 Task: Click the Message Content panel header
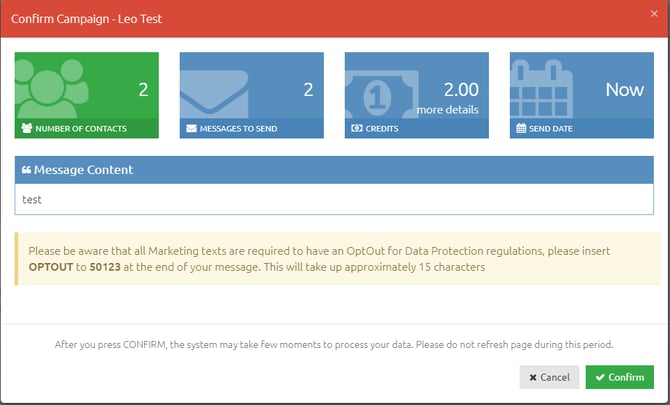334,170
